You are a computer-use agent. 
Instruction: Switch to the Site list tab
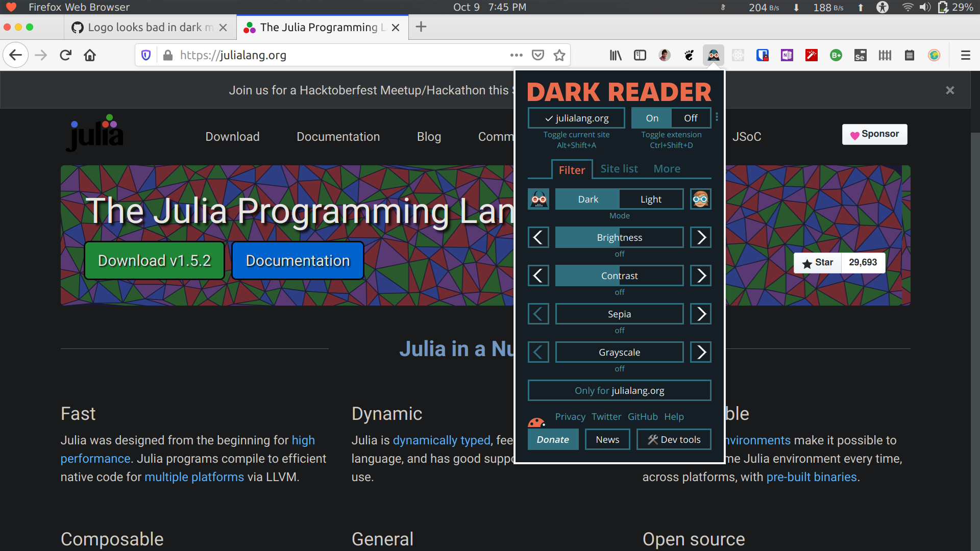click(619, 168)
